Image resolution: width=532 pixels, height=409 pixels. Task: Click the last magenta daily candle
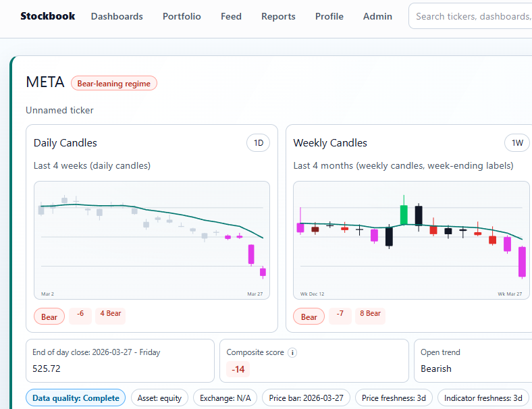(x=263, y=272)
